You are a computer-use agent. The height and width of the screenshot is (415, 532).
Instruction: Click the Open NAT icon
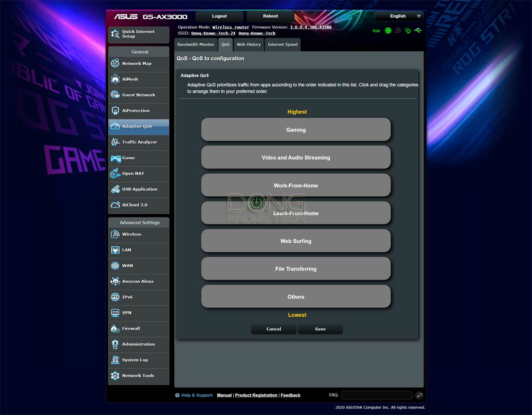pyautogui.click(x=115, y=174)
